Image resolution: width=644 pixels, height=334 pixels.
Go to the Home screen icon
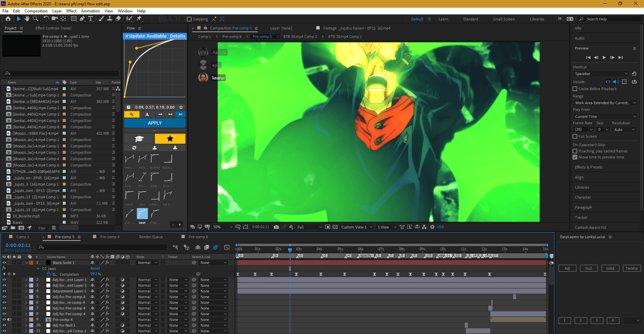pos(8,19)
